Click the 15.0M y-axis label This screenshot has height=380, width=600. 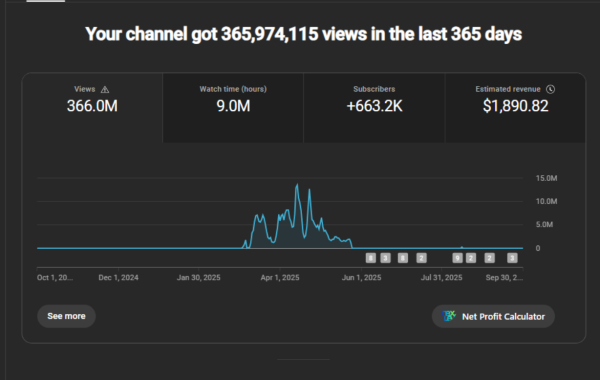pos(546,178)
